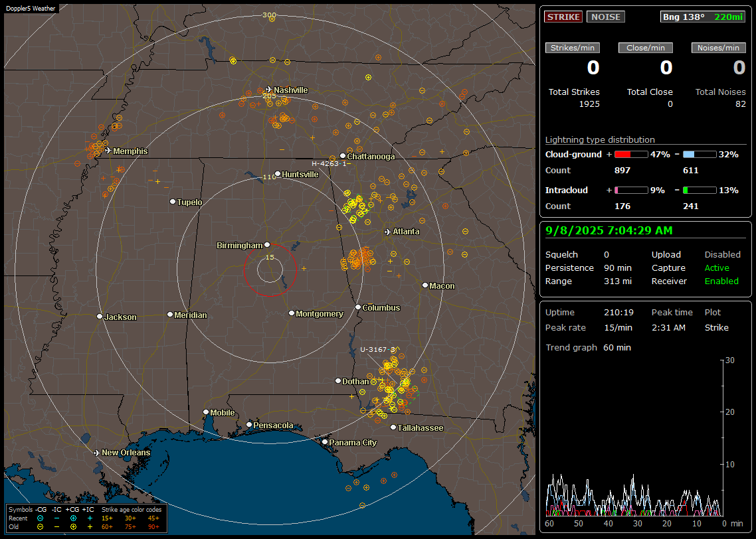Select the Macon city marker dot
Viewport: 756px width, 539px height.
point(425,285)
